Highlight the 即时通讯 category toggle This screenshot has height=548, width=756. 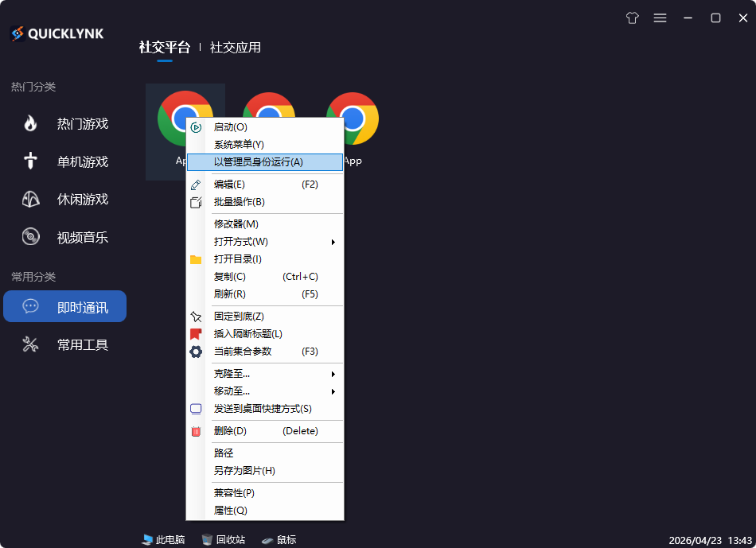click(64, 306)
